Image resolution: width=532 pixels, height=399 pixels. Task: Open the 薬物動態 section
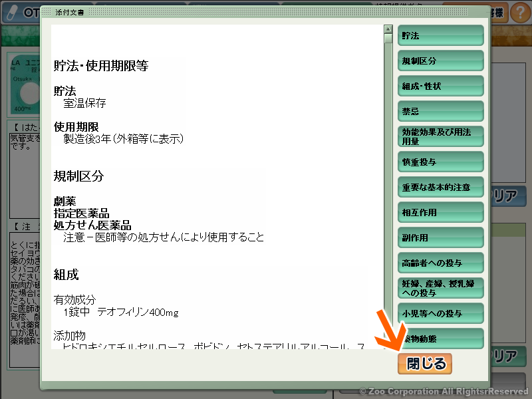[x=440, y=338]
